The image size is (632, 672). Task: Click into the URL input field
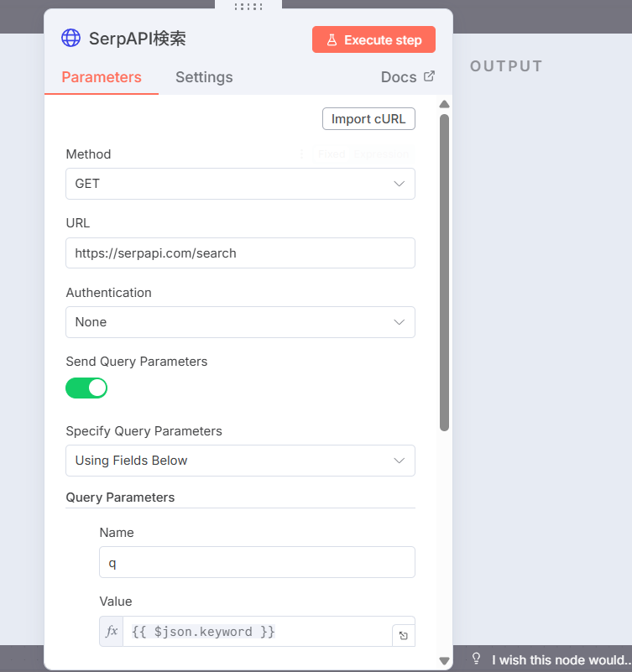point(240,253)
